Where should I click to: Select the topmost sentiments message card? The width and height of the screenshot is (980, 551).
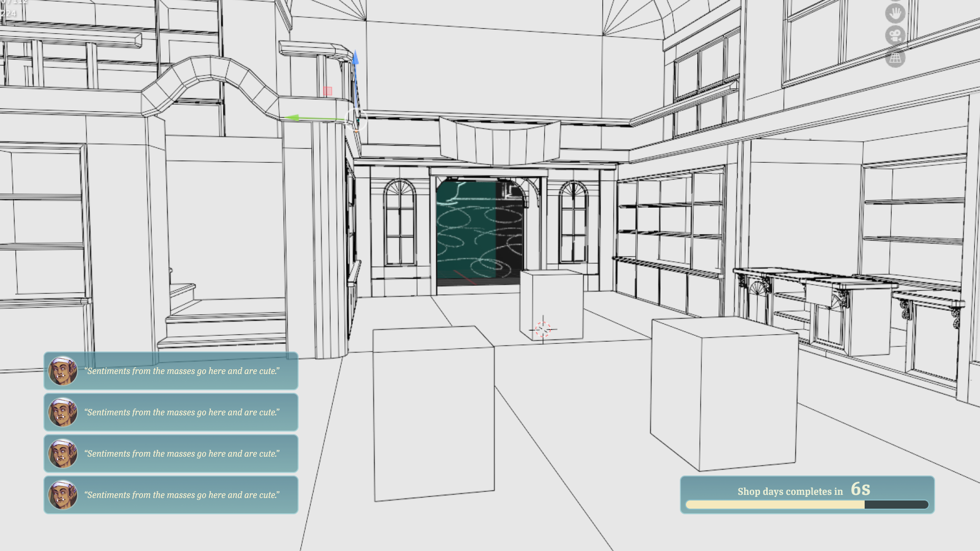[171, 371]
